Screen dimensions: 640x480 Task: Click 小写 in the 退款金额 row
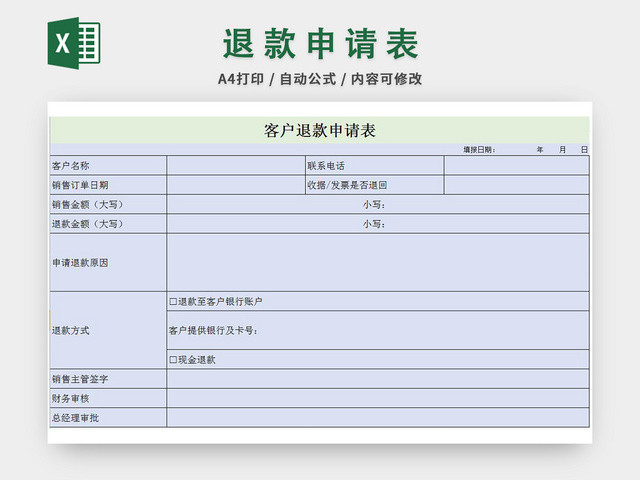click(374, 224)
